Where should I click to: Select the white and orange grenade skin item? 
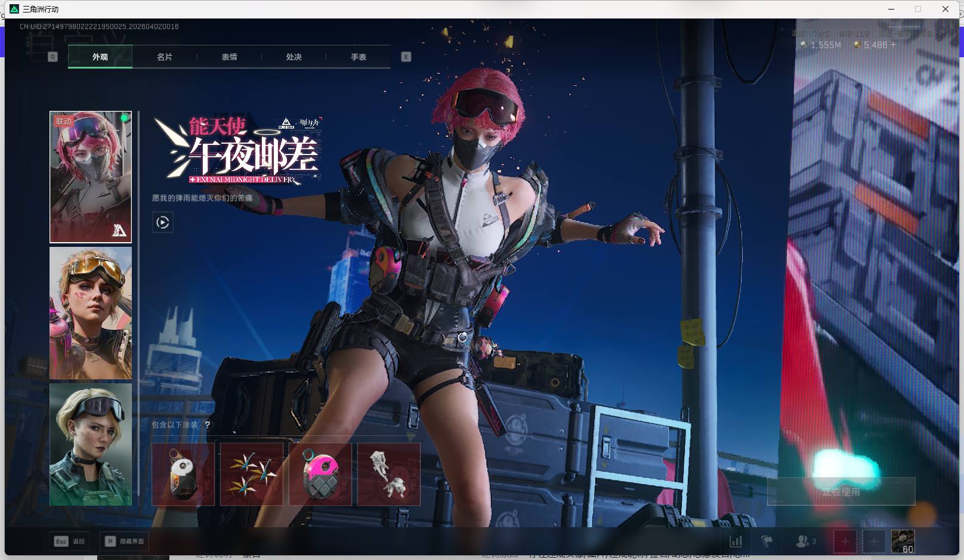click(183, 474)
